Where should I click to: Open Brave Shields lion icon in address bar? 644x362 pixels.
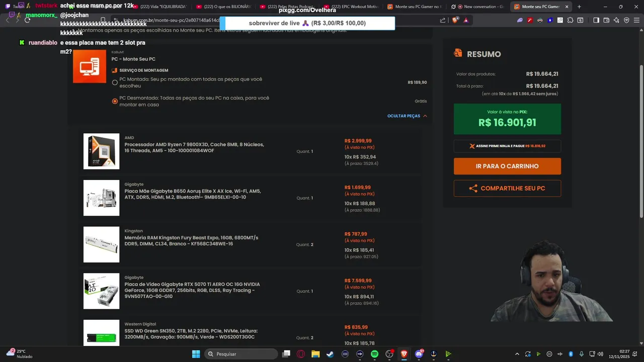click(455, 20)
